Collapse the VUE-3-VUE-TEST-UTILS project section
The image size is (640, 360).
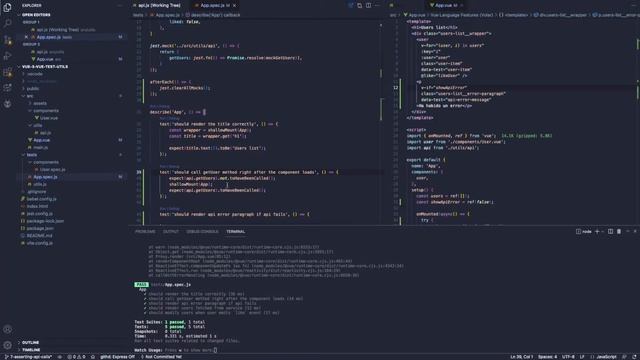point(45,67)
